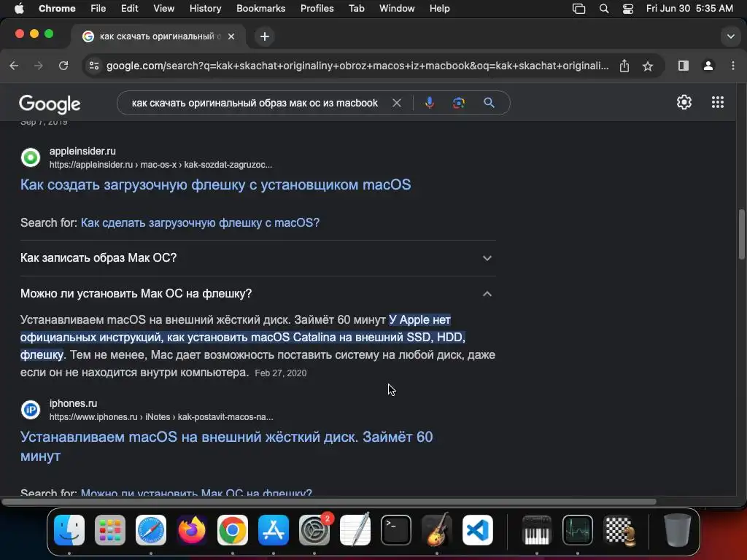Open the View menu

(x=163, y=8)
